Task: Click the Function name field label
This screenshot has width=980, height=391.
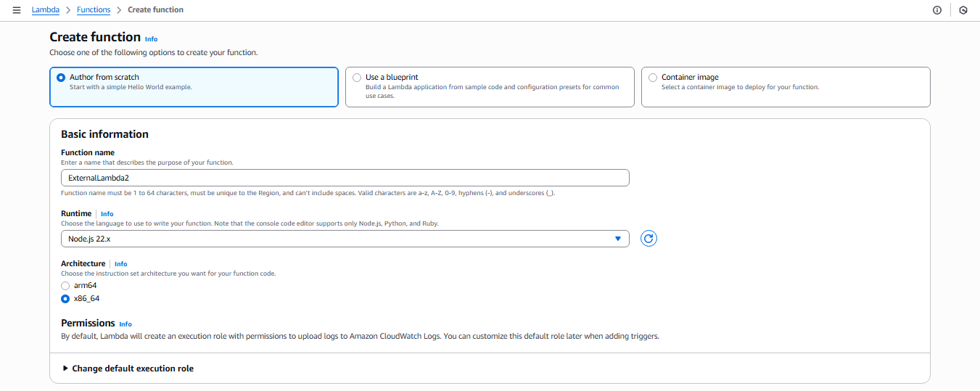Action: (88, 153)
